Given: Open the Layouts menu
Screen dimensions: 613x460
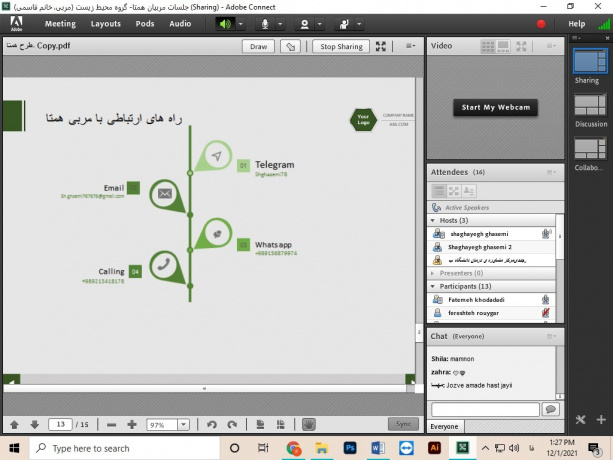Looking at the screenshot, I should tap(106, 24).
